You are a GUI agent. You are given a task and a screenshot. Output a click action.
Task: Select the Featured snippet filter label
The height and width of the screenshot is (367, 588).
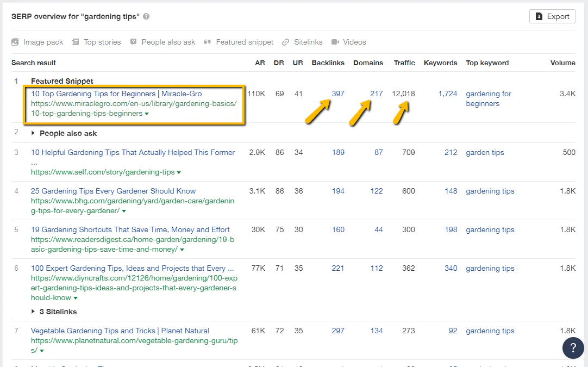[x=245, y=42]
